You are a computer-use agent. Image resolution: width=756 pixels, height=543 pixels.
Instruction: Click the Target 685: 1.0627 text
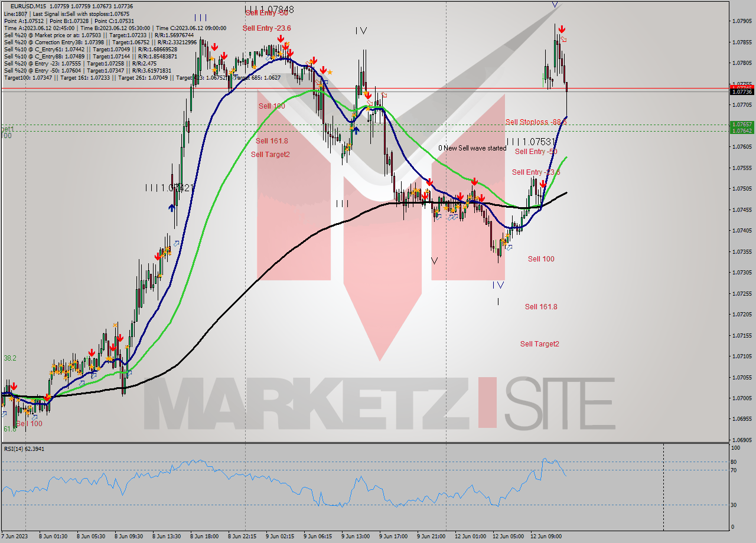257,77
